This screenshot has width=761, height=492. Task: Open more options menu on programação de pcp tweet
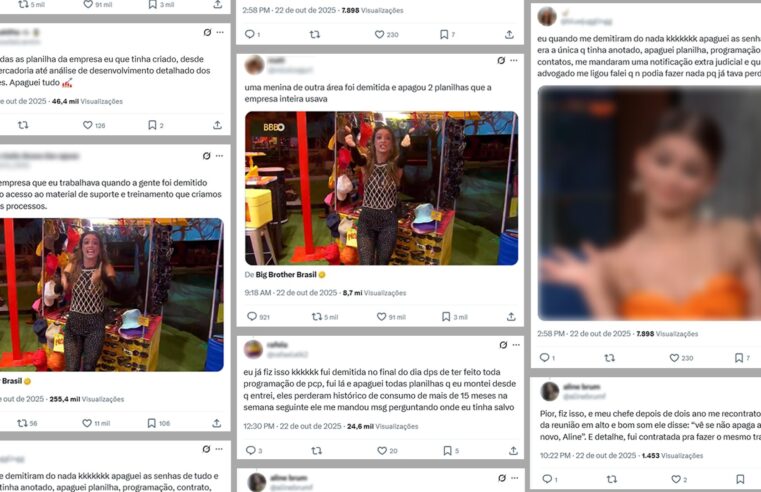click(516, 345)
